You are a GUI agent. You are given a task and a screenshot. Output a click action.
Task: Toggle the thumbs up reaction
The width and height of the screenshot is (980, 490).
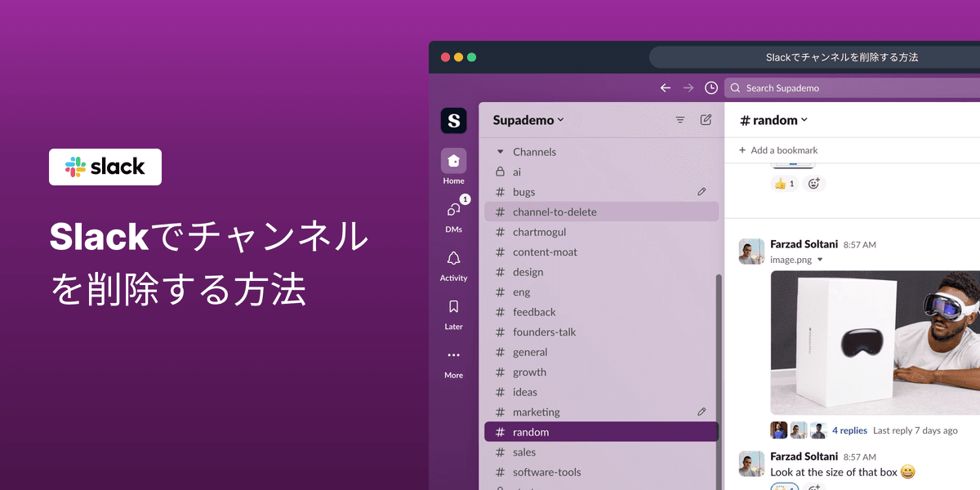(784, 183)
